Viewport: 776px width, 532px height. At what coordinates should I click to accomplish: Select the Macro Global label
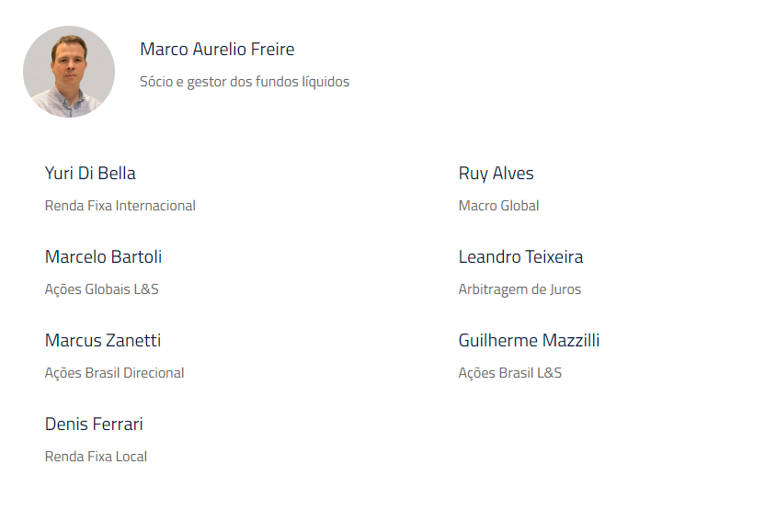click(x=498, y=205)
